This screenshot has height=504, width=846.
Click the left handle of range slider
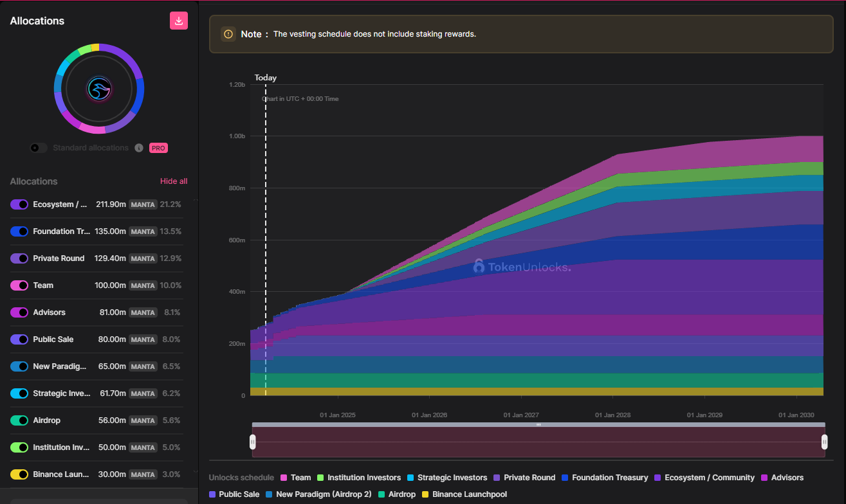[x=253, y=442]
